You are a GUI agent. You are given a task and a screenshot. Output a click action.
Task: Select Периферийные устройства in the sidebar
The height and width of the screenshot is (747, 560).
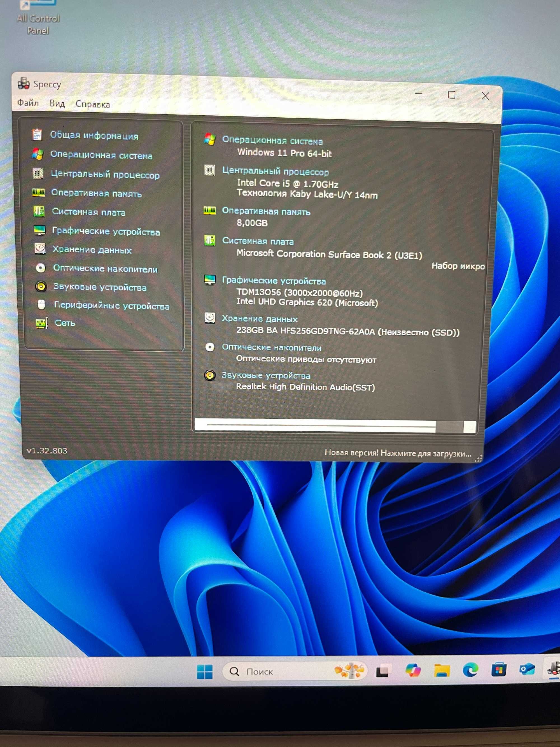[x=112, y=306]
